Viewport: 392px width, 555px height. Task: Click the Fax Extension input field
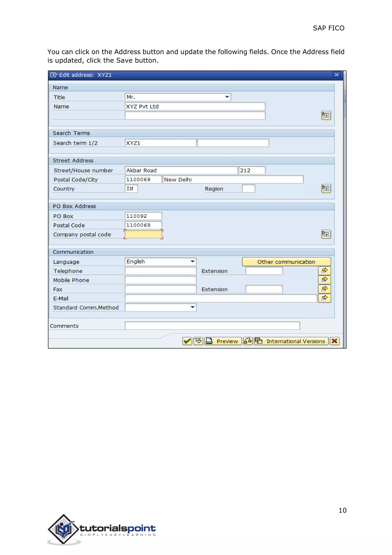[x=264, y=289]
